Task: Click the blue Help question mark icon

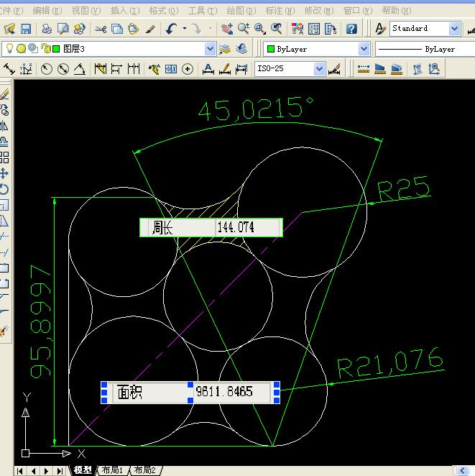Action: tap(351, 29)
